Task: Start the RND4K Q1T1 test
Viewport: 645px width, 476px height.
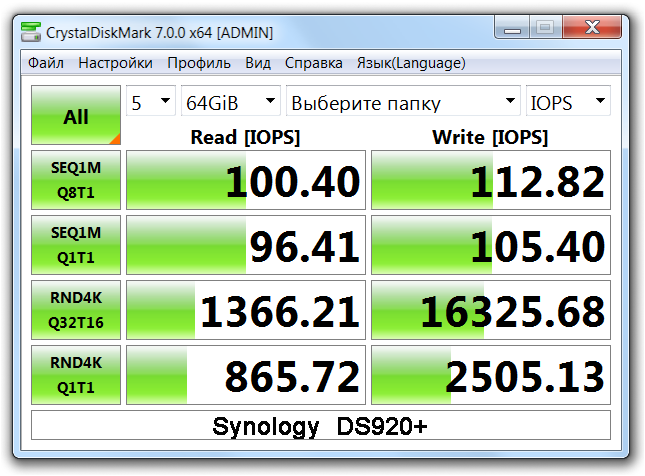Action: [x=76, y=375]
